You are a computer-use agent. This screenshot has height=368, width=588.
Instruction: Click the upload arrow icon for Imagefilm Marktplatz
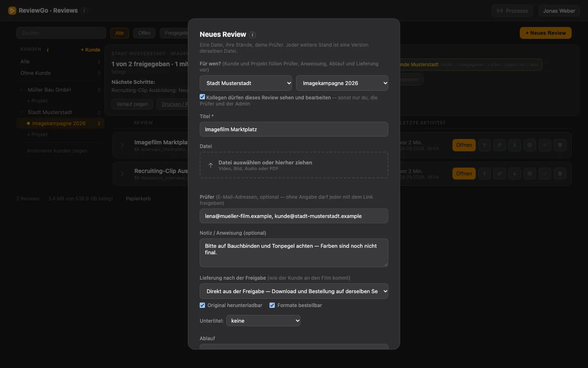484,145
